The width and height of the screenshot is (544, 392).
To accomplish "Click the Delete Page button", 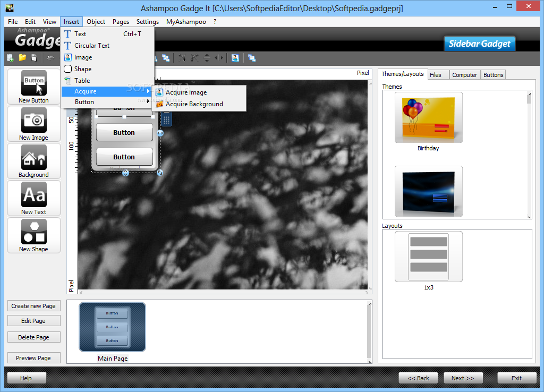I will click(33, 337).
